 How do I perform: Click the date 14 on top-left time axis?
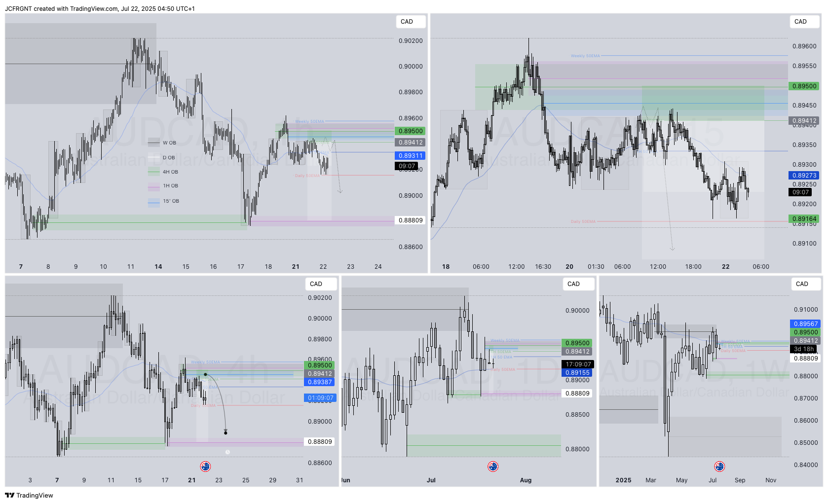coord(158,267)
